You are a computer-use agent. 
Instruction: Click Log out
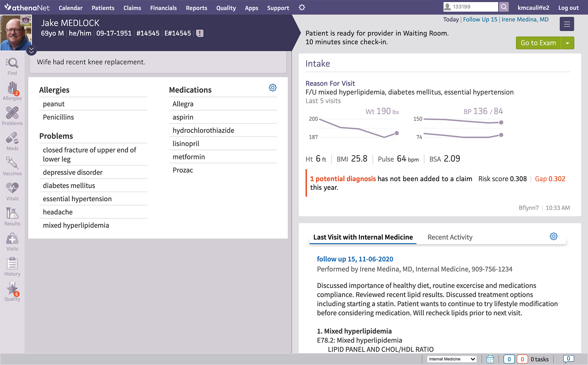(569, 8)
